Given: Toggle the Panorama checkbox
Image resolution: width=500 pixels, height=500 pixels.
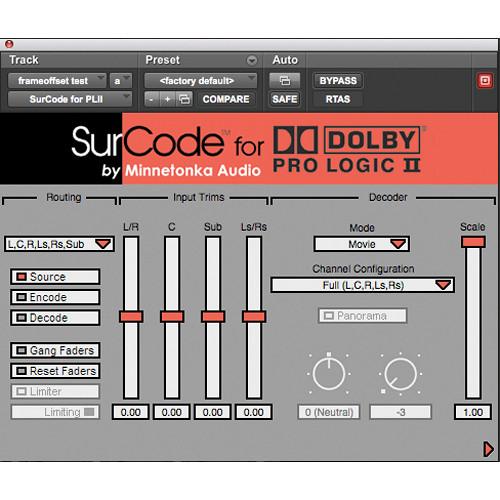Looking at the screenshot, I should 363,315.
